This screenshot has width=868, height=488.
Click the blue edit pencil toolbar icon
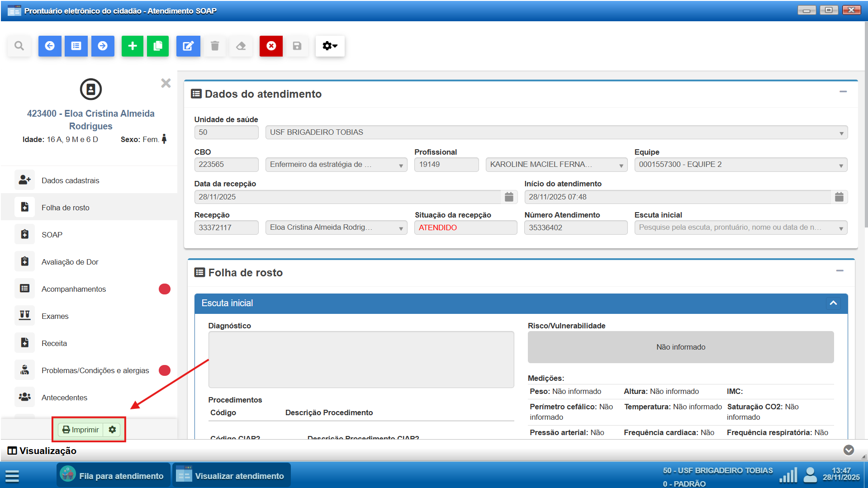point(188,46)
